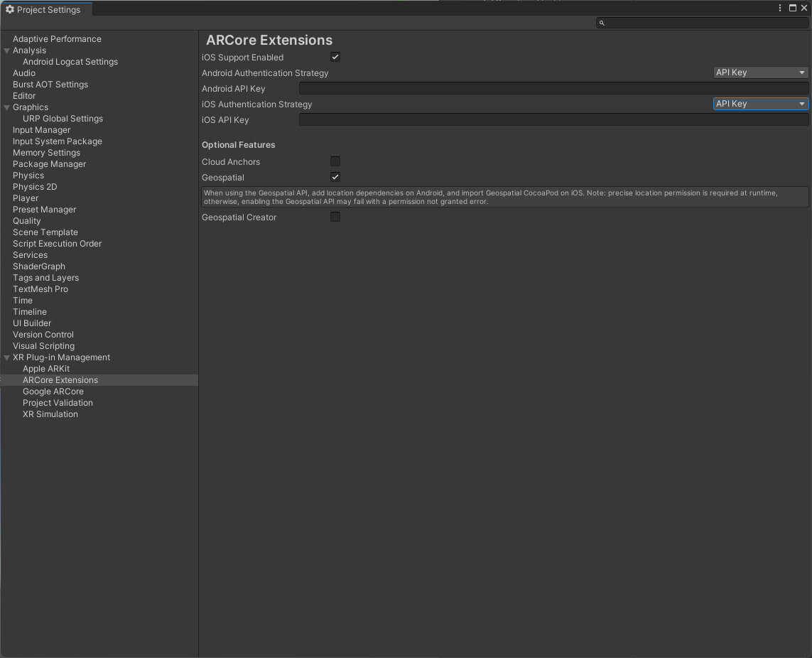Select the Analysis settings category
The height and width of the screenshot is (658, 812).
pyautogui.click(x=30, y=50)
